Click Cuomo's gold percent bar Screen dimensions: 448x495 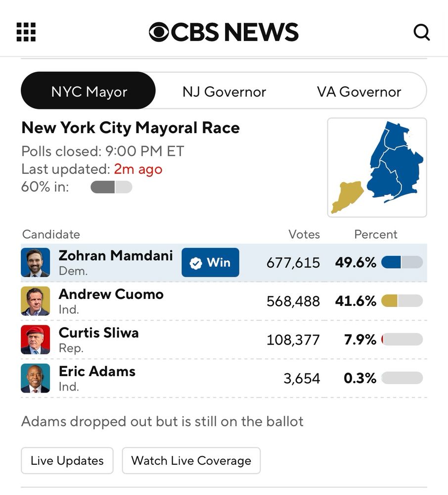[402, 301]
